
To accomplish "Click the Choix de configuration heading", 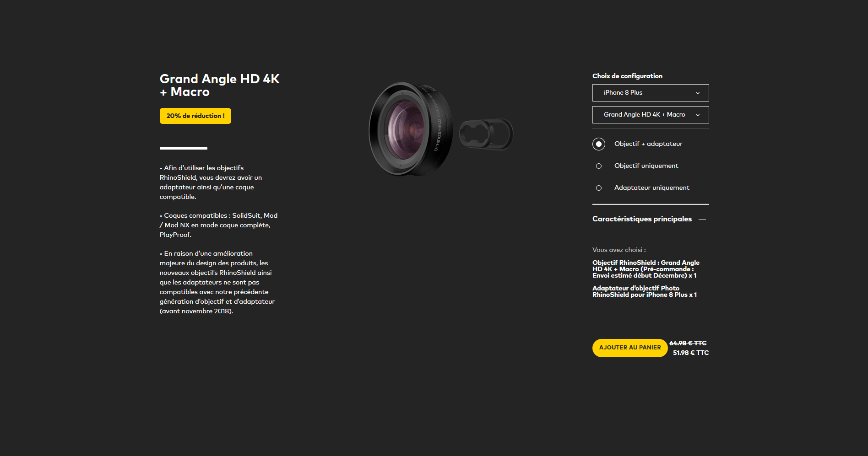I will [627, 76].
